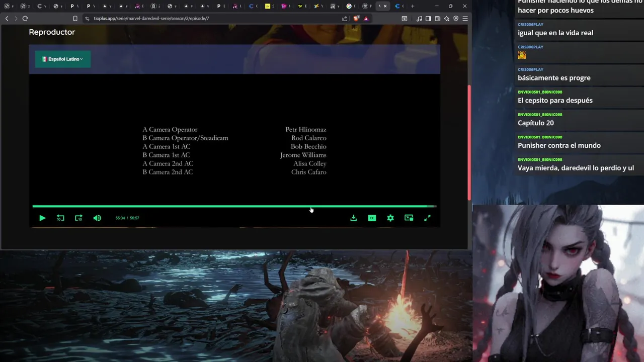This screenshot has width=644, height=362.
Task: Click credit name 'Jerome Williams'
Action: pyautogui.click(x=303, y=155)
